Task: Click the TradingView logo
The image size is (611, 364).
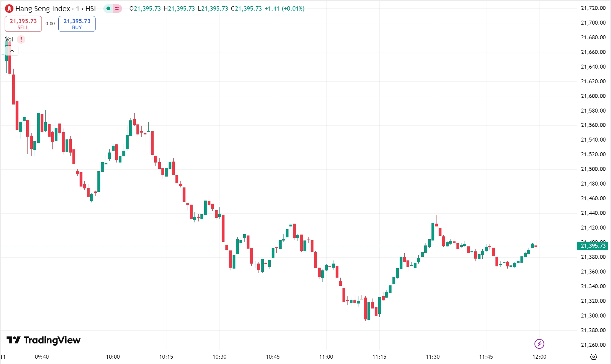Action: click(43, 340)
